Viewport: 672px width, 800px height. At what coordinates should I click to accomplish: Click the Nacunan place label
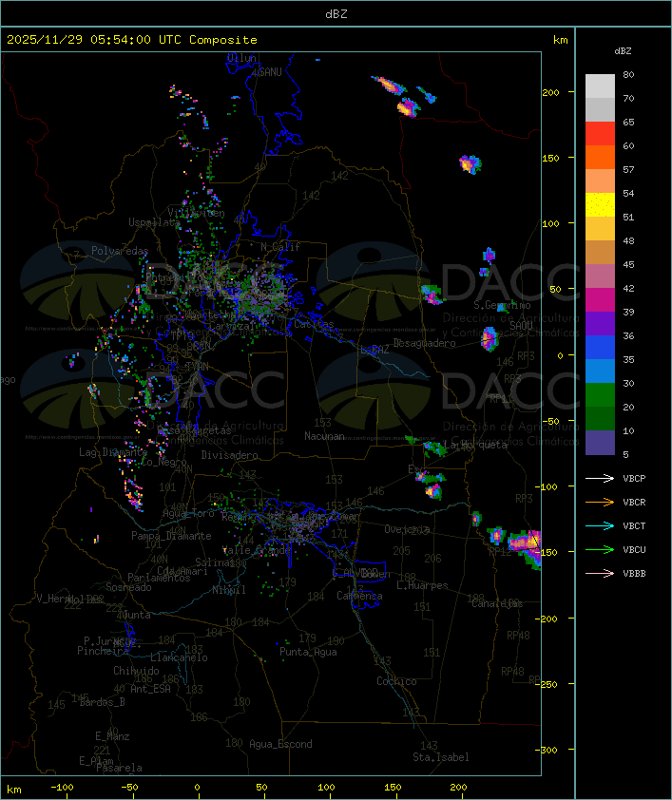[324, 436]
